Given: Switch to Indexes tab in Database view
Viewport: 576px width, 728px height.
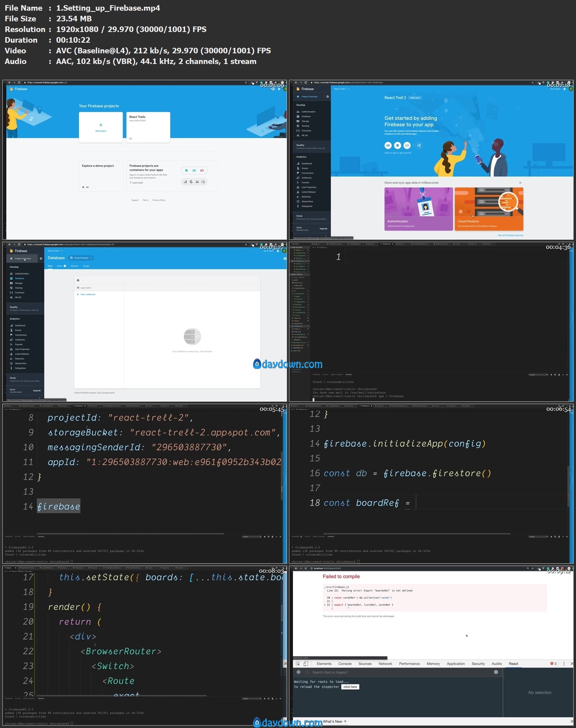Looking at the screenshot, I should click(74, 266).
